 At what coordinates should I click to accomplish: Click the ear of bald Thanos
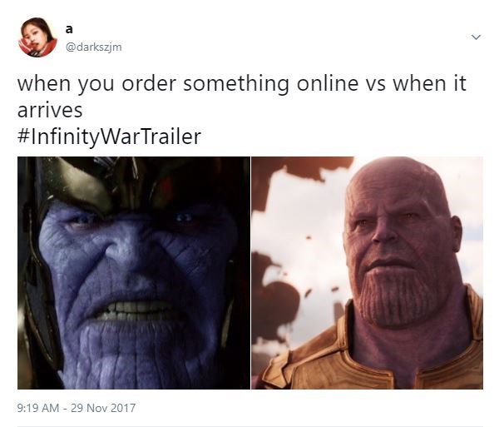(457, 233)
